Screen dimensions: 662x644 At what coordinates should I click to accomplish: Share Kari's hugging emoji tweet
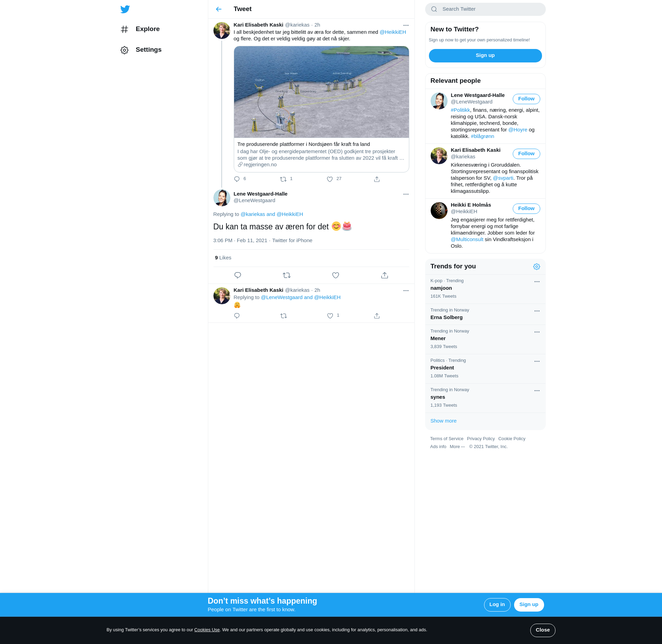coord(377,316)
